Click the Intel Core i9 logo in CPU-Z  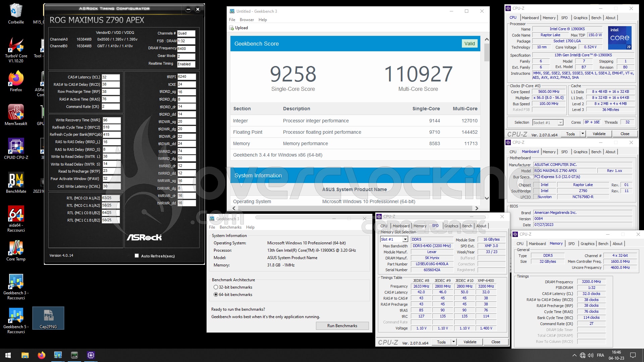coord(620,38)
